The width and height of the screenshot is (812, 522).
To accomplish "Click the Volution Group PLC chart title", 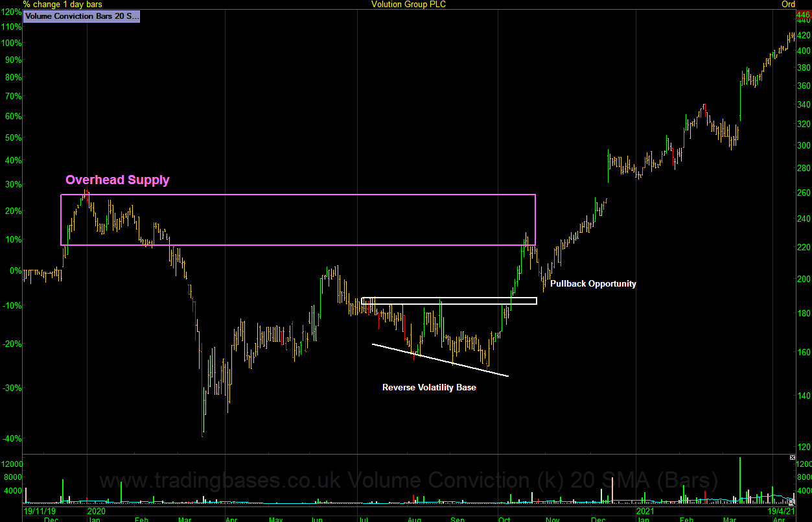I will click(408, 5).
